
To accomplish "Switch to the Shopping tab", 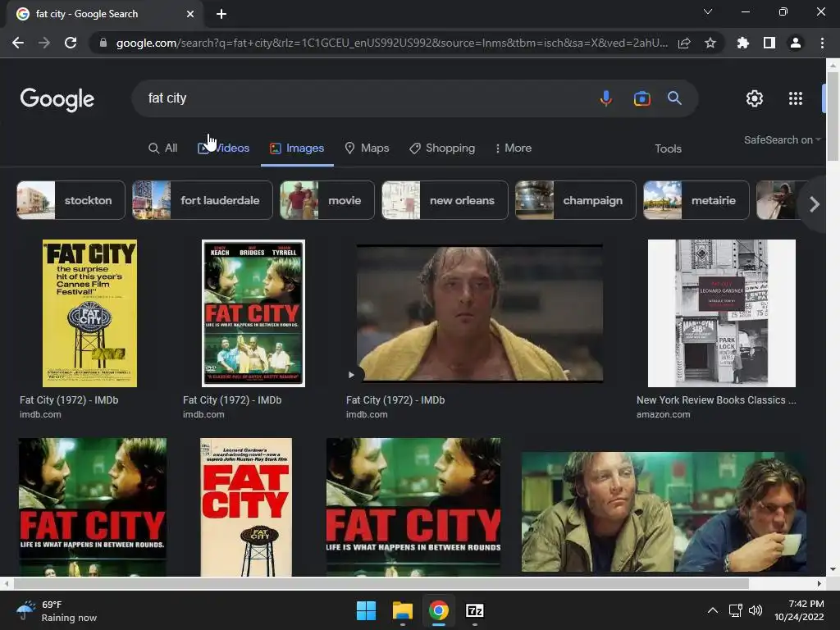I will [442, 148].
